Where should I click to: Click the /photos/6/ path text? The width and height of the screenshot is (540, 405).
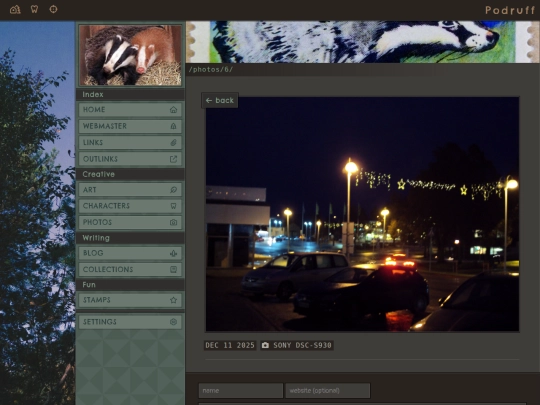(211, 70)
